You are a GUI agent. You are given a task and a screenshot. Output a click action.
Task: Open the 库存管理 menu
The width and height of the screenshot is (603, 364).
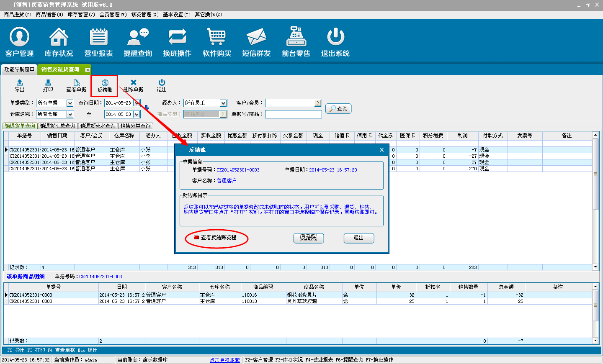(81, 15)
